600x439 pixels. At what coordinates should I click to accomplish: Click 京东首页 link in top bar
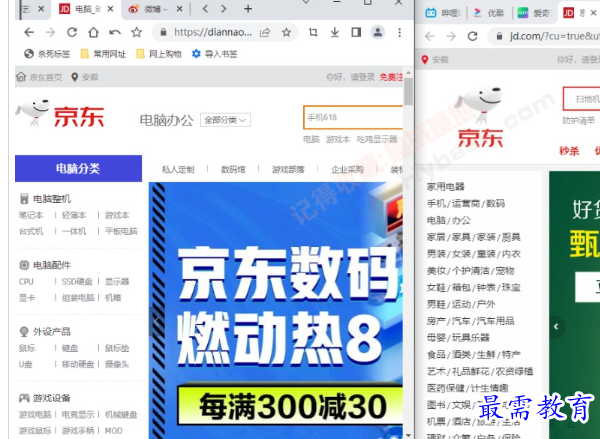pos(39,77)
